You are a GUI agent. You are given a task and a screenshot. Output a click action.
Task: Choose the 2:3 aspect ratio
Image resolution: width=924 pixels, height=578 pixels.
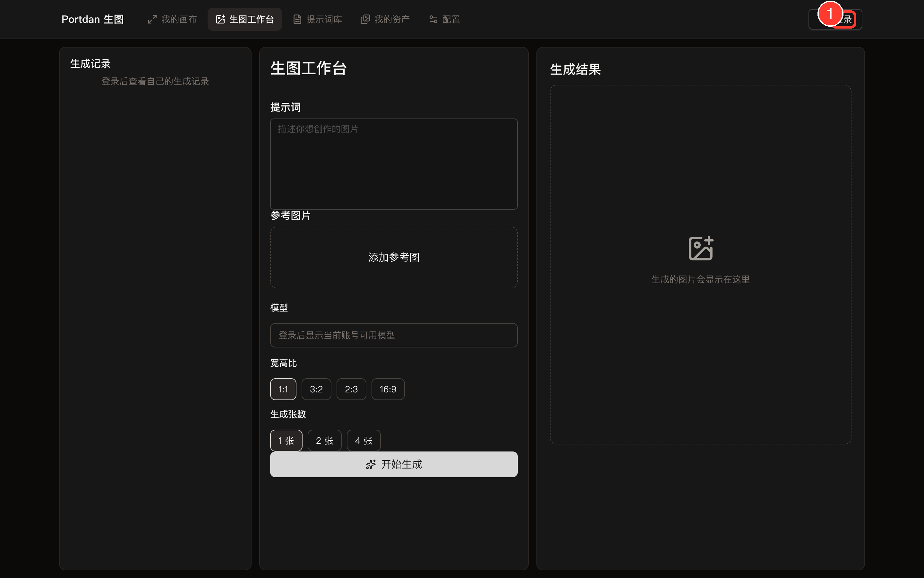click(x=351, y=389)
